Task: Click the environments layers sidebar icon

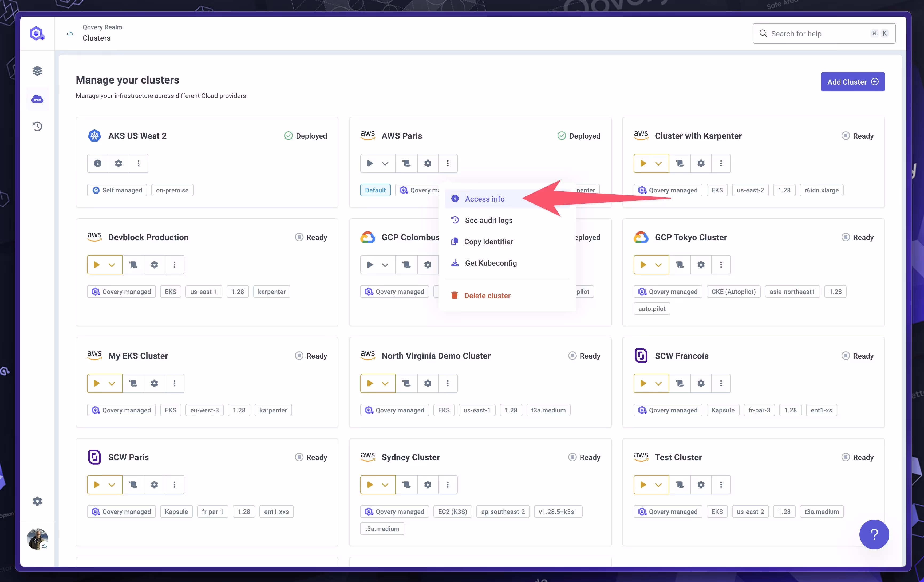Action: point(37,71)
